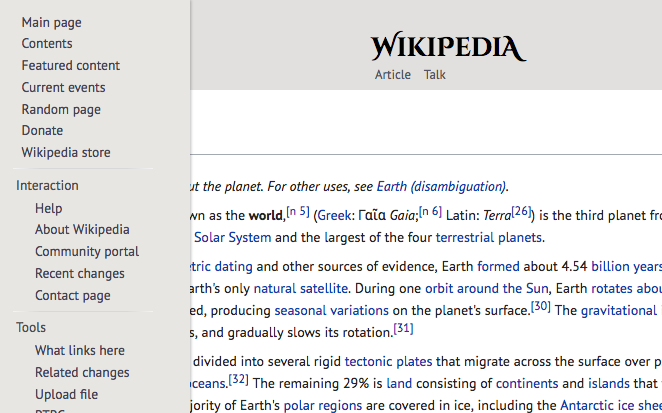This screenshot has width=662, height=413.
Task: Follow the Greek link
Action: (x=334, y=215)
